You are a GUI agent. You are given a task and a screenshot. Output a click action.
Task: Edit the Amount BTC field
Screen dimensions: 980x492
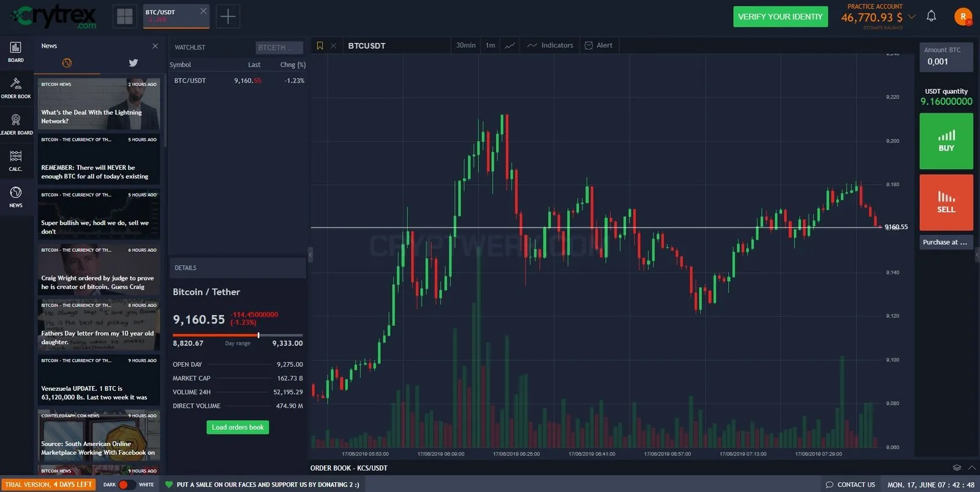[946, 57]
